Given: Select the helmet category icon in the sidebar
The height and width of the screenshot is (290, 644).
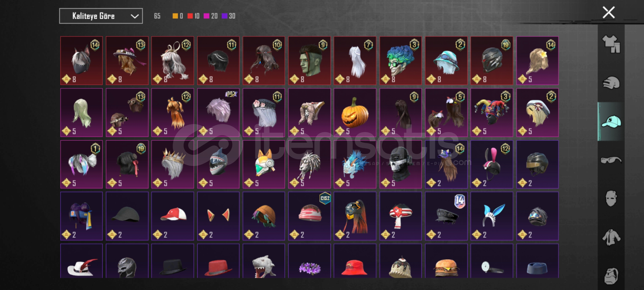Looking at the screenshot, I should click(611, 83).
